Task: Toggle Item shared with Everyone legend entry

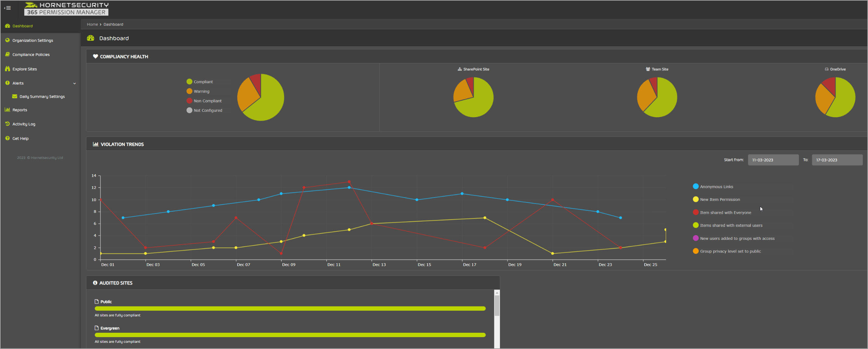Action: tap(725, 213)
